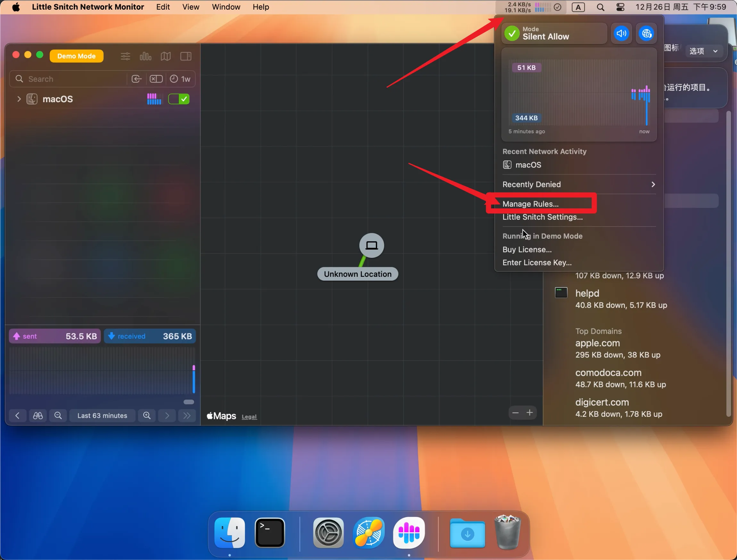Open the Window menu
This screenshot has height=560, width=737.
(x=226, y=7)
